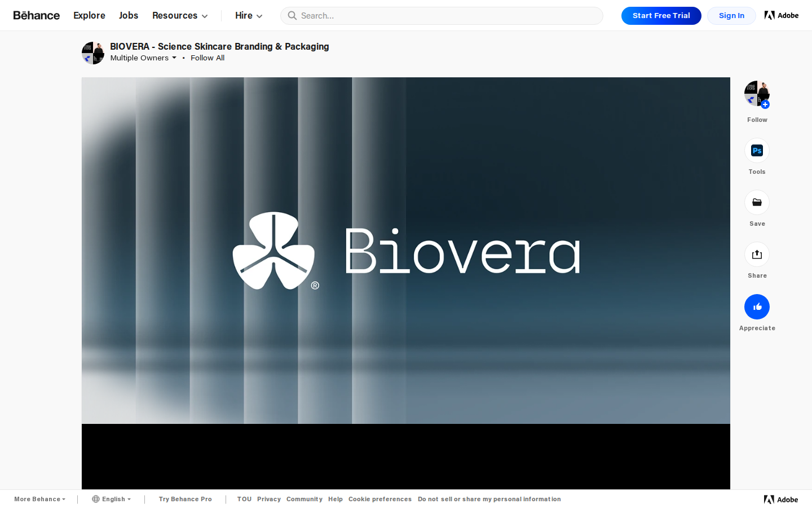Screen dimensions: 812x508
Task: Click the Start Free Trial button
Action: tap(661, 15)
